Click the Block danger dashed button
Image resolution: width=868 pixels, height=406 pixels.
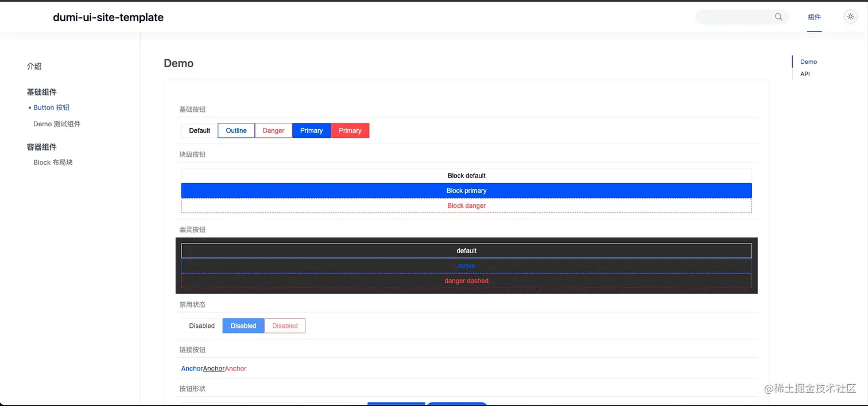[x=466, y=206]
